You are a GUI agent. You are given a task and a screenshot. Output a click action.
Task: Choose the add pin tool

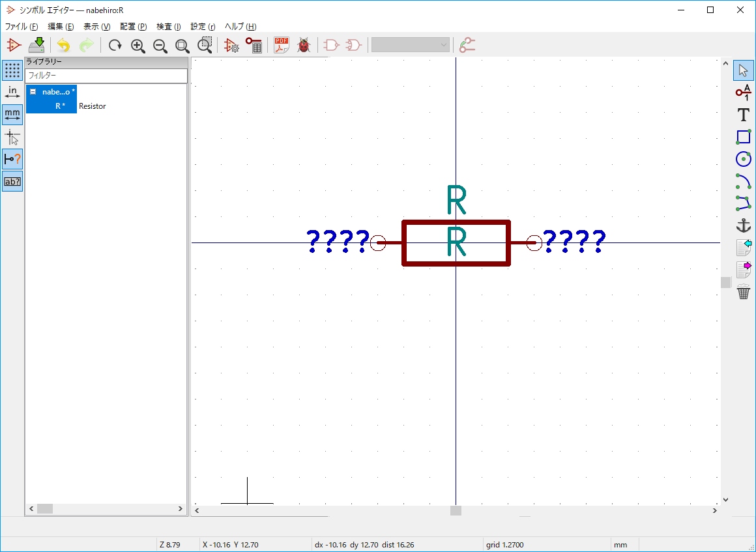744,93
